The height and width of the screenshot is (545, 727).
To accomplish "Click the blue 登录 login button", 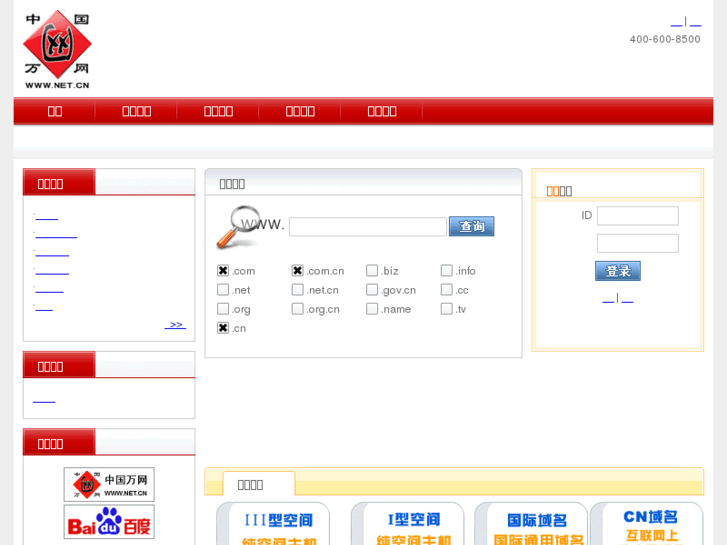I will (618, 271).
